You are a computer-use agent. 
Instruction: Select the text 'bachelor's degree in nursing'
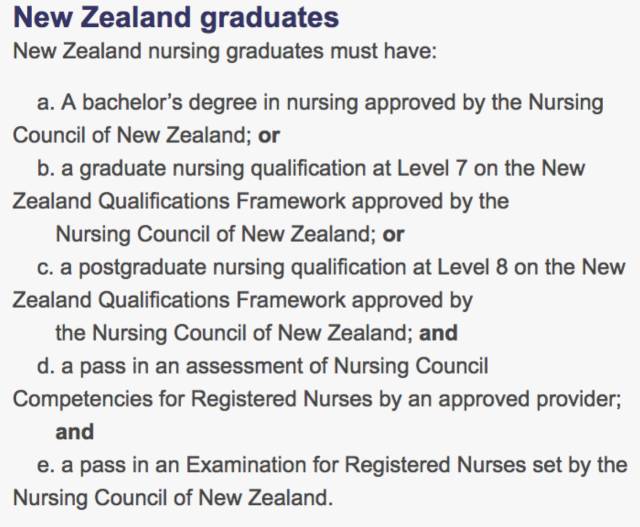click(x=220, y=103)
